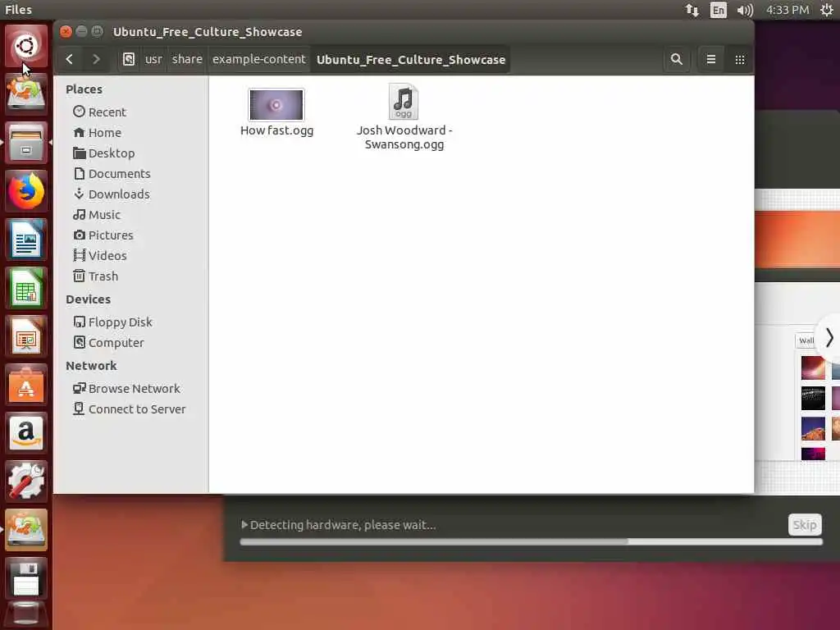Open the Ubiquity installer icon below the Dash launcher
Viewport: 840px width, 630px height.
25,94
